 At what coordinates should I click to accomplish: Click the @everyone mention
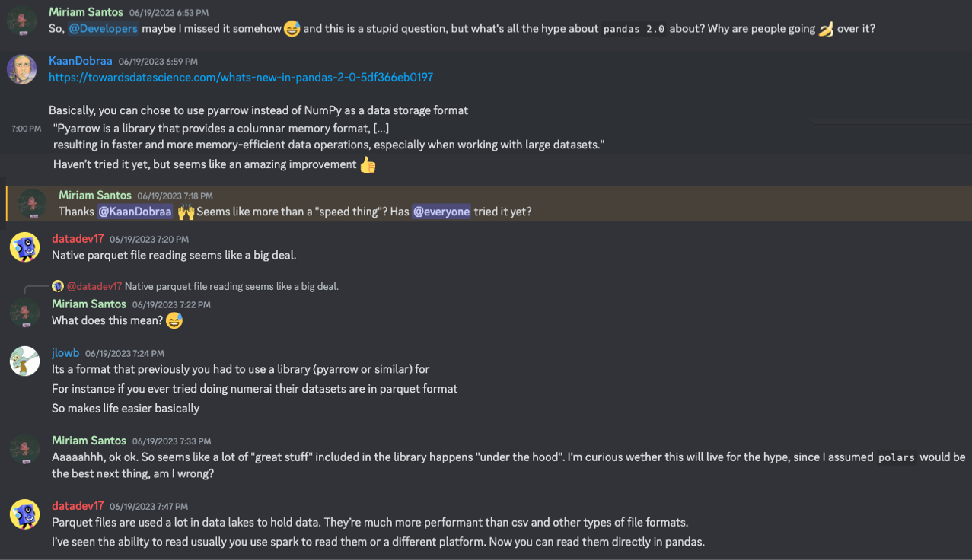coord(441,212)
